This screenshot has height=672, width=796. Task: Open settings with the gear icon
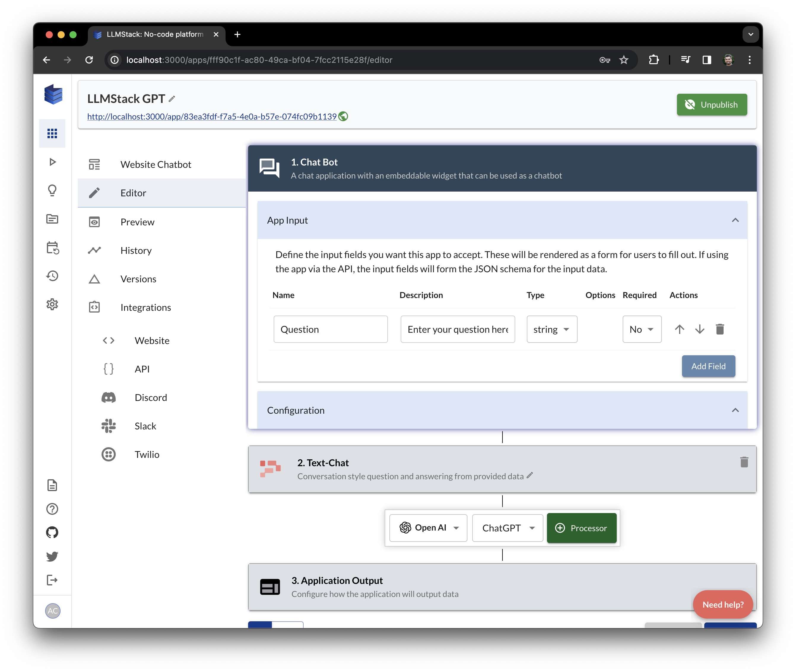[52, 304]
